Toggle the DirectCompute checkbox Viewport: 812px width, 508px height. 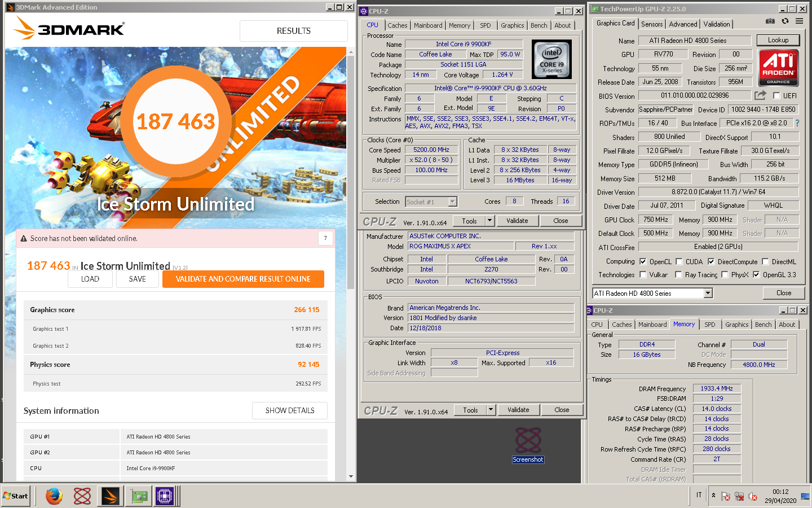tap(711, 261)
